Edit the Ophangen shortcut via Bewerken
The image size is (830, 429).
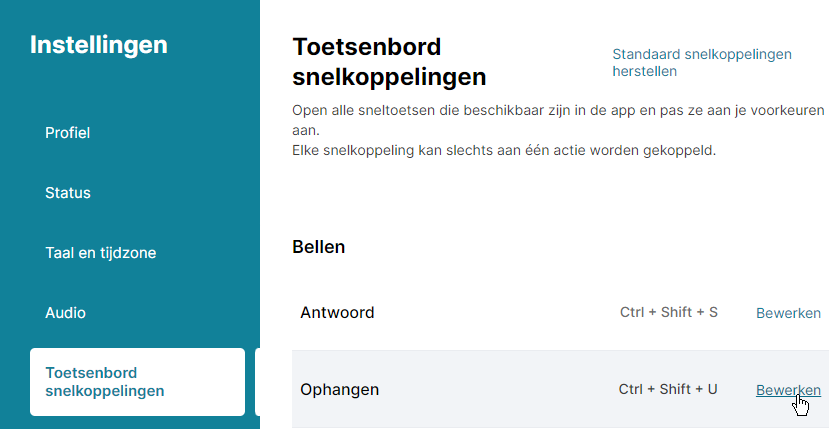tap(788, 390)
